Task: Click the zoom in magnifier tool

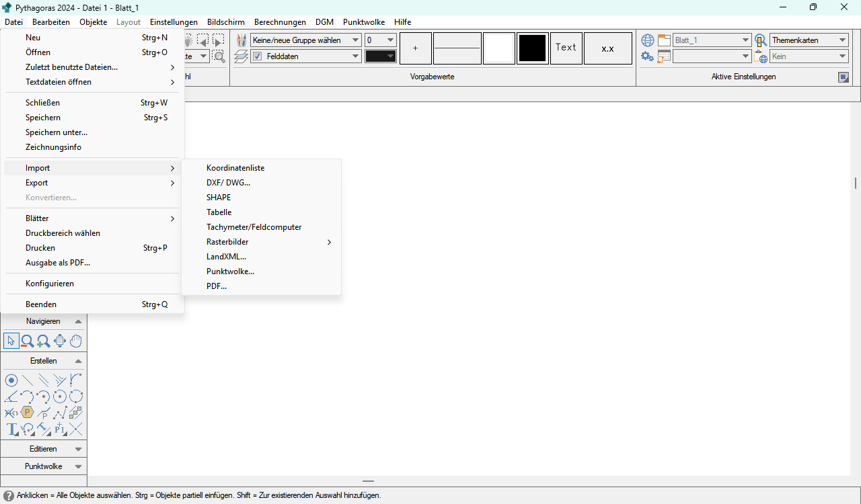Action: click(44, 341)
